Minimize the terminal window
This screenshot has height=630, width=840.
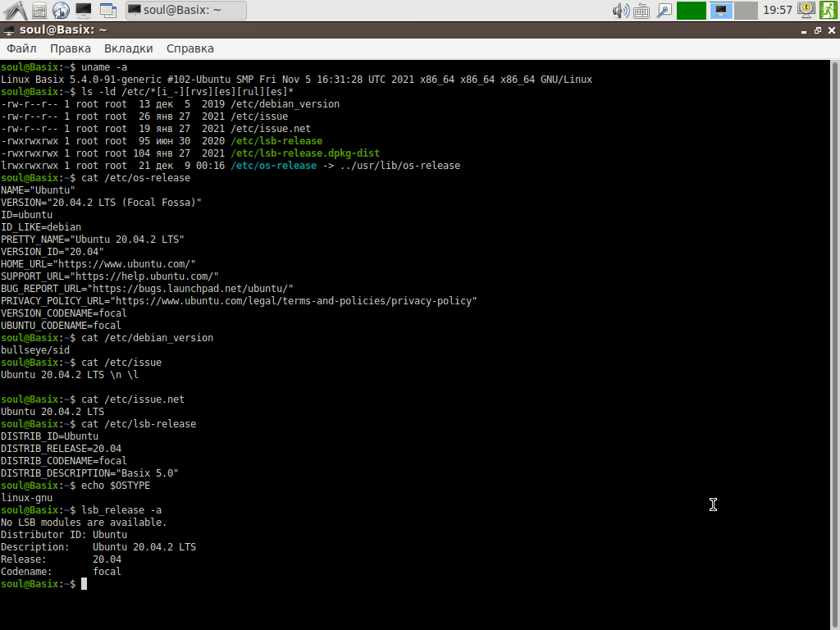(x=804, y=31)
